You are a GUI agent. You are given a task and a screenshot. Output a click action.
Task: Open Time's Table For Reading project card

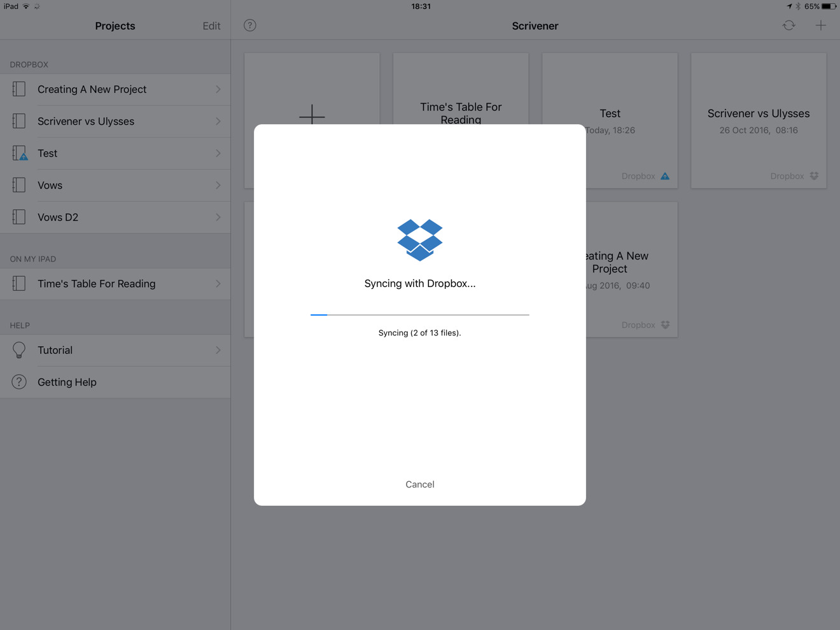pyautogui.click(x=461, y=89)
